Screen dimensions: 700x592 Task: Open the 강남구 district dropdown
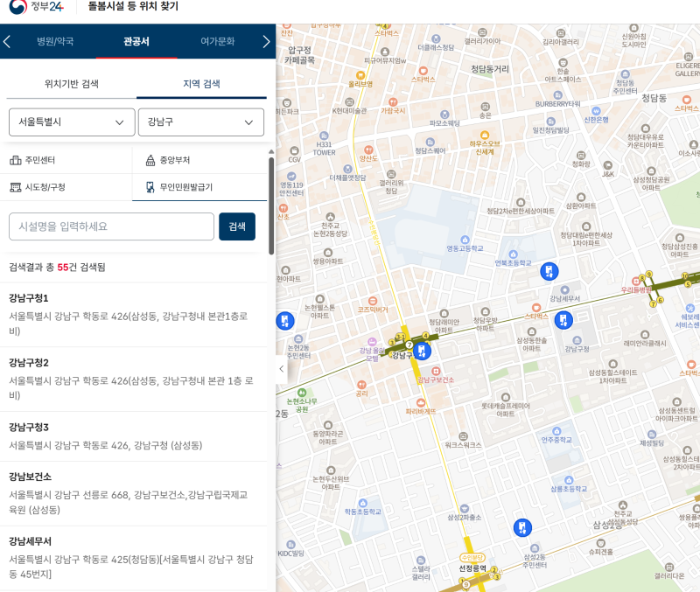pyautogui.click(x=201, y=122)
